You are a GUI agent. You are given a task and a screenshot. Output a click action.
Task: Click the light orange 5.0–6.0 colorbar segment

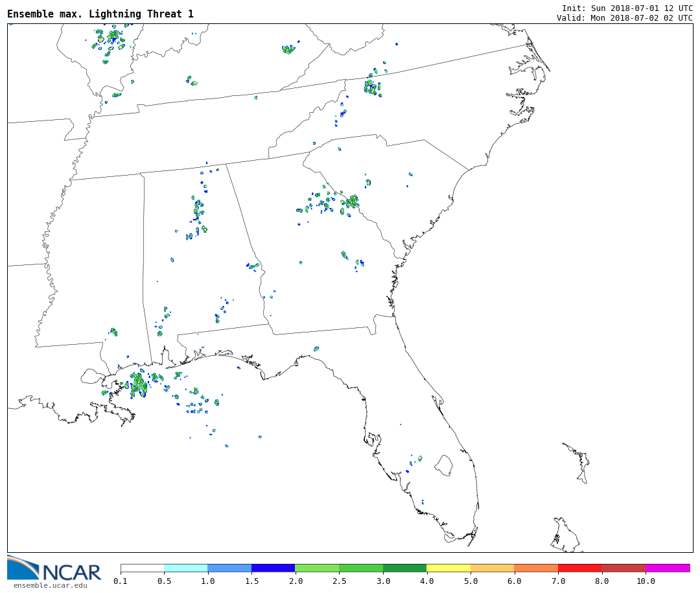point(493,568)
